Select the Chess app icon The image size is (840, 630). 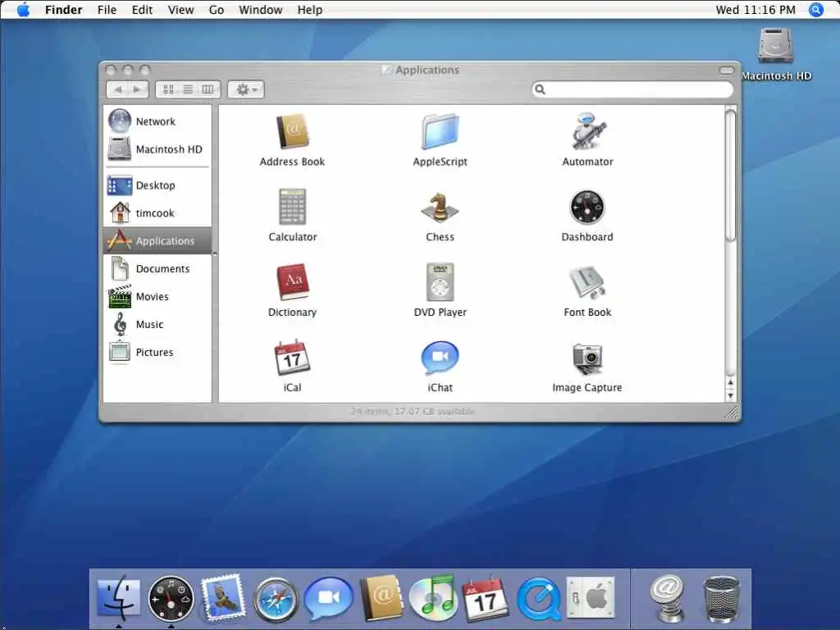click(x=440, y=207)
